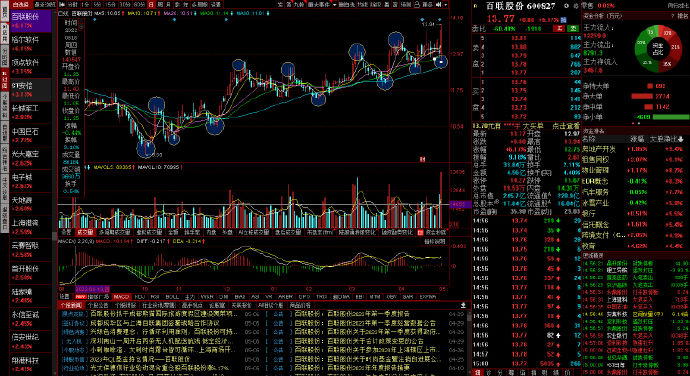This screenshot has height=376, width=690.
Task: Switch chart to 15分 period
Action: 111,4
